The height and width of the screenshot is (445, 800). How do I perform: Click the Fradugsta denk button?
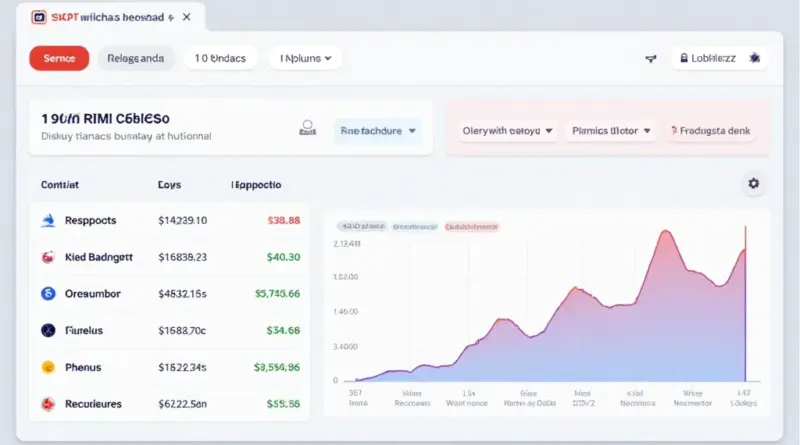(713, 130)
